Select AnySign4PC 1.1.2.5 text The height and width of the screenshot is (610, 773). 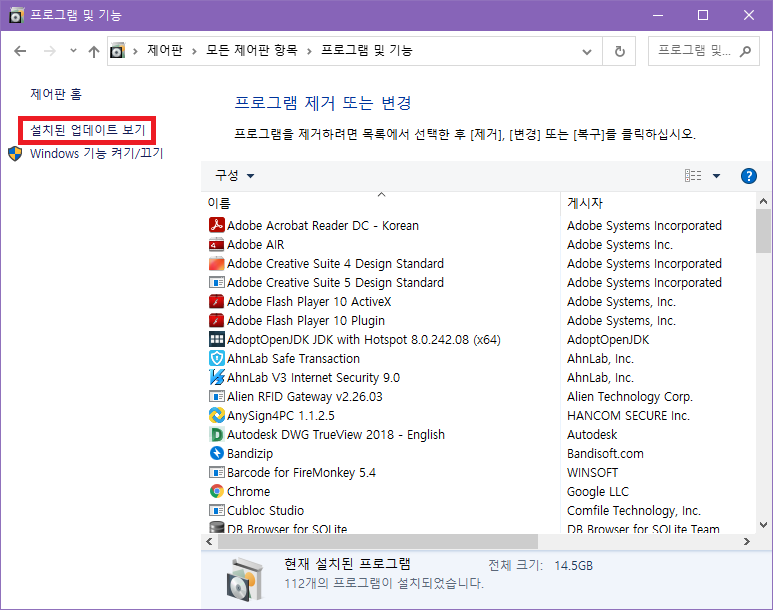click(x=281, y=416)
